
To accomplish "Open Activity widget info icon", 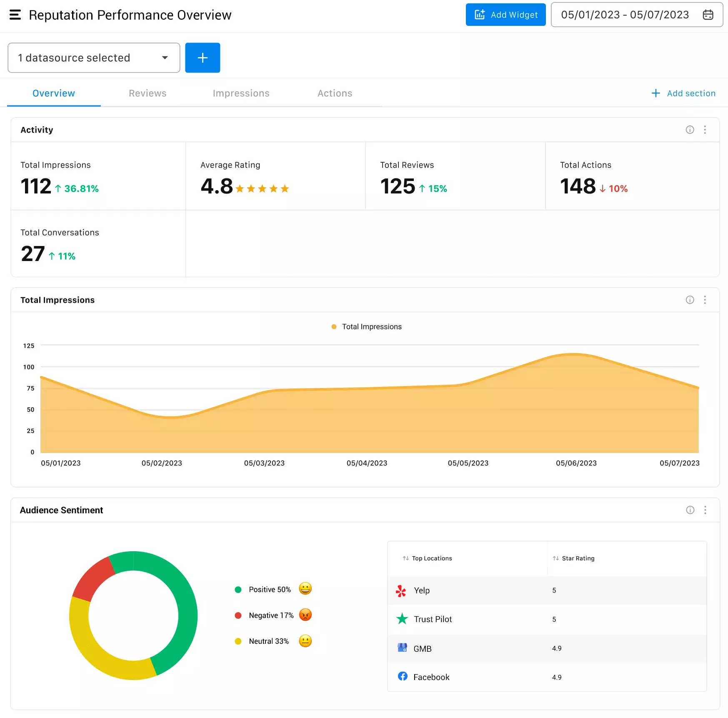I will 690,130.
